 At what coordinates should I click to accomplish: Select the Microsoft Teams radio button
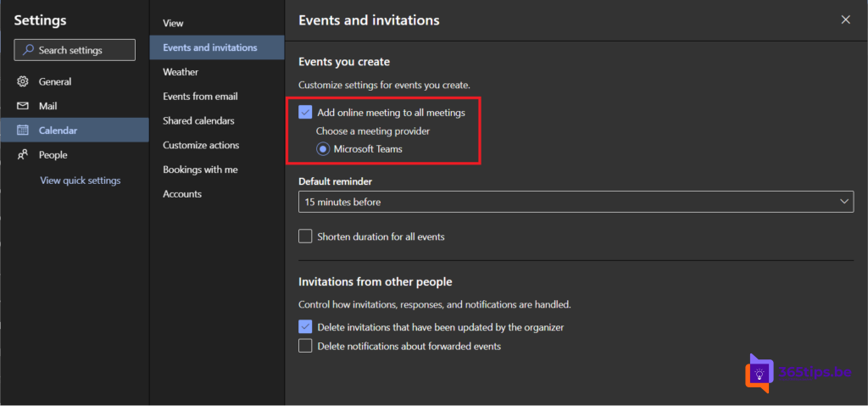(323, 149)
